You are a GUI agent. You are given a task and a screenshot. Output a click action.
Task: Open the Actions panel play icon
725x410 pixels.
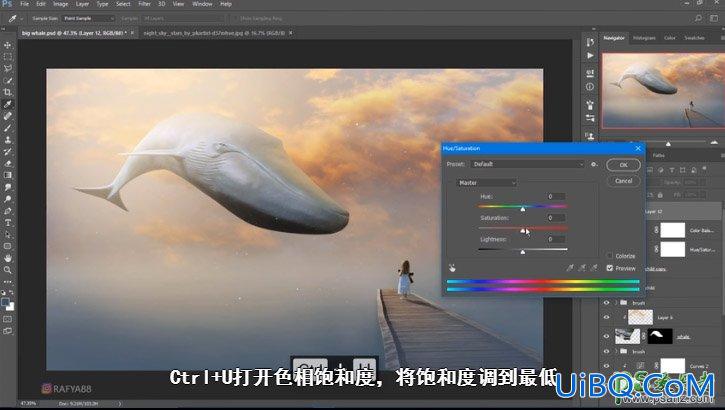(590, 55)
